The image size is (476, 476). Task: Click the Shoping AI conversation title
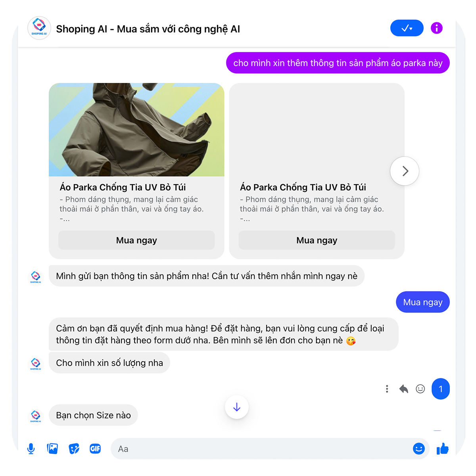pyautogui.click(x=148, y=29)
